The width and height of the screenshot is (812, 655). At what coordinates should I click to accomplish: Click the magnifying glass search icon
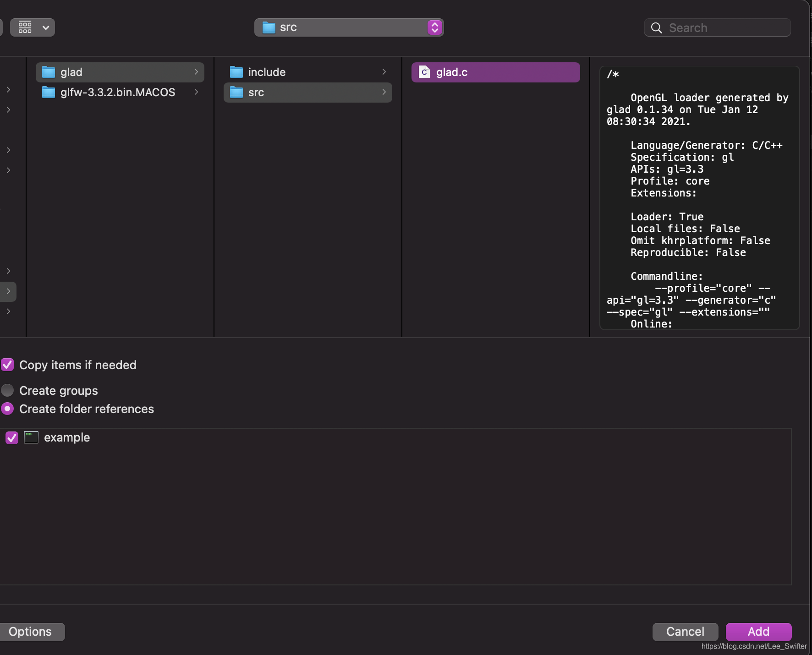[657, 28]
